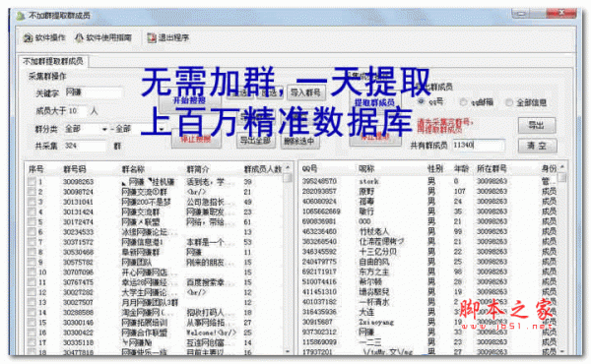
Task: Select member nicknamed 东方之主
Action: pos(374,272)
